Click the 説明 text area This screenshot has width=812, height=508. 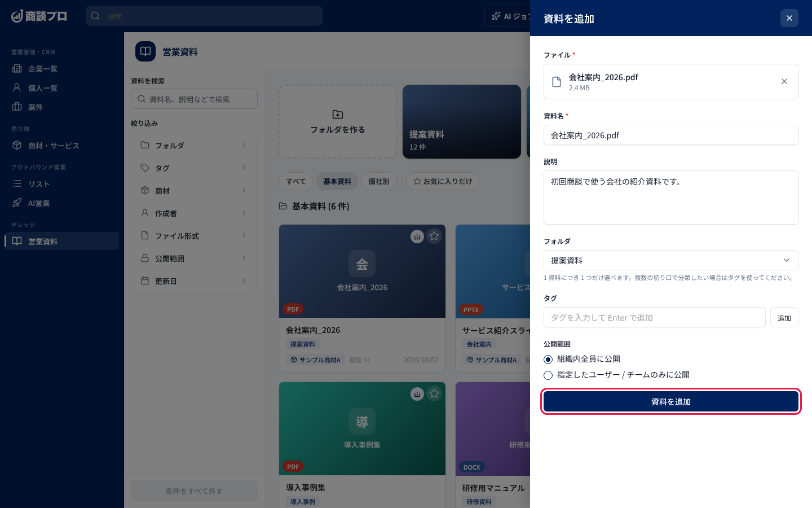pyautogui.click(x=670, y=198)
